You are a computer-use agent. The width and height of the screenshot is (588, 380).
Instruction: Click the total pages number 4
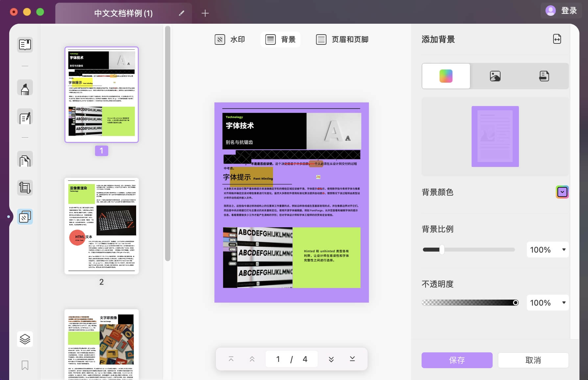(x=305, y=359)
